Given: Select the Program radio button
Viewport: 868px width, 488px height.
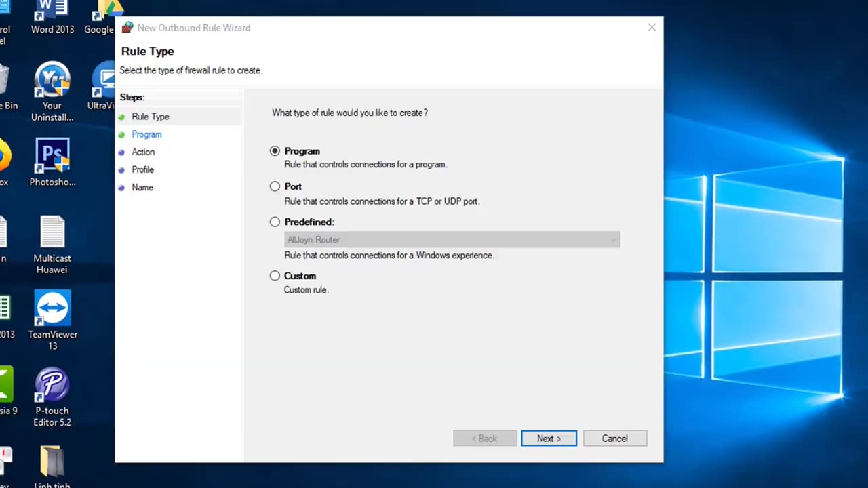Looking at the screenshot, I should tap(275, 151).
